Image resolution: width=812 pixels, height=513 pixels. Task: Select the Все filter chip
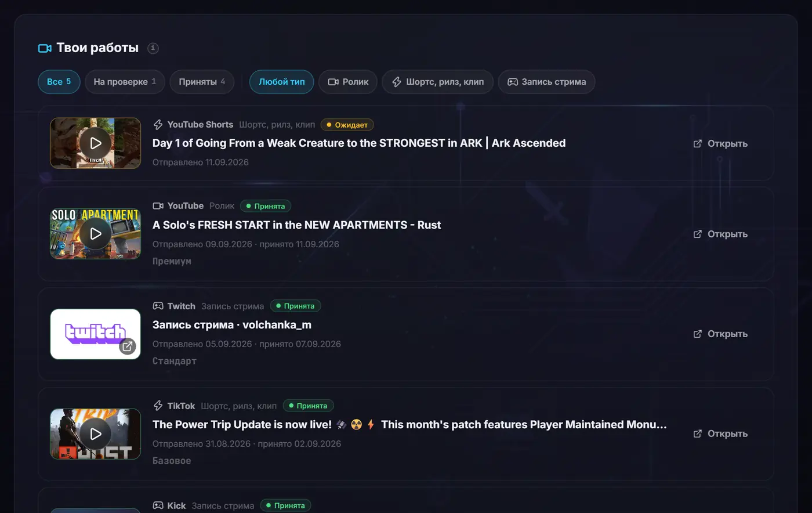(59, 82)
